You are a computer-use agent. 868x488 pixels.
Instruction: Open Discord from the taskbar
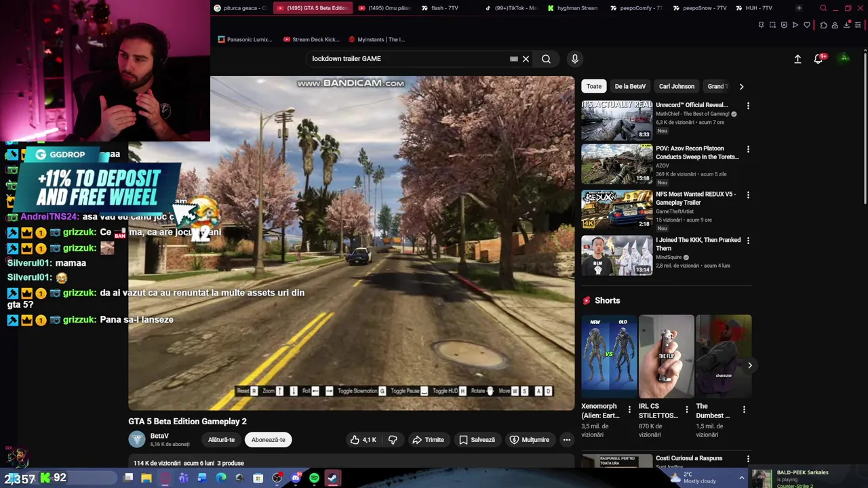point(296,478)
